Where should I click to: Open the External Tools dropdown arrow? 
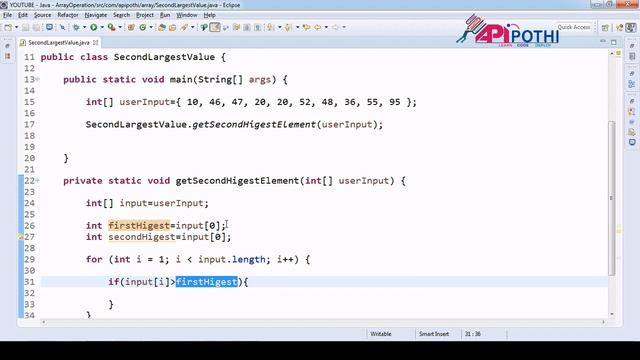(120, 27)
